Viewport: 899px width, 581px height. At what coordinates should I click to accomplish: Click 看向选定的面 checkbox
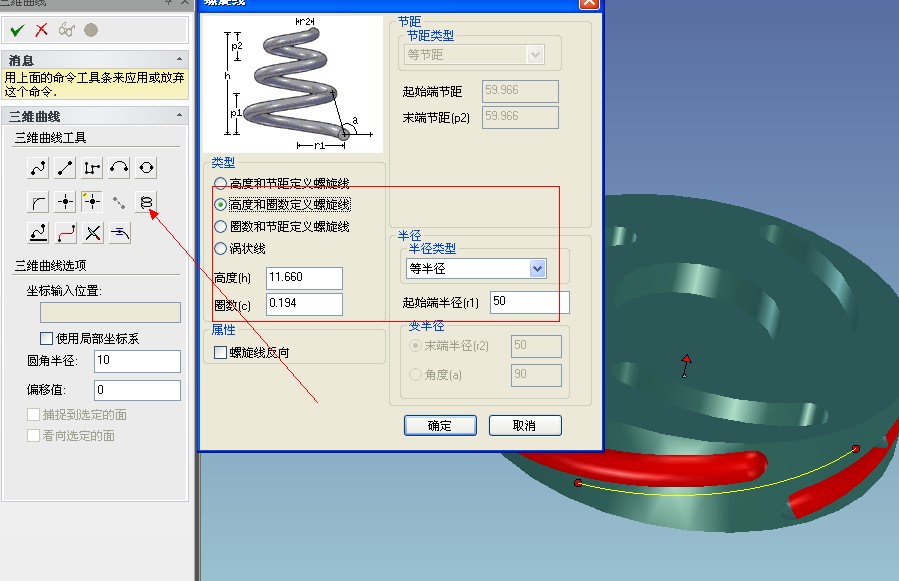point(33,436)
